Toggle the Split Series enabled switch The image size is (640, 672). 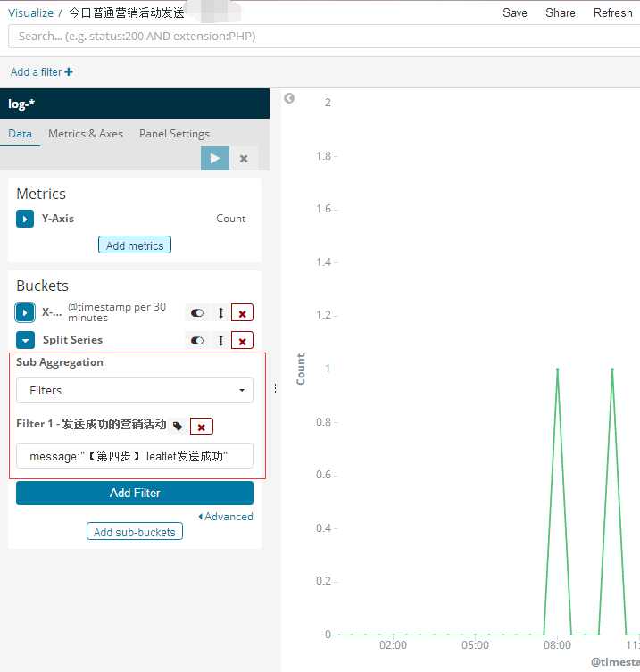click(197, 341)
